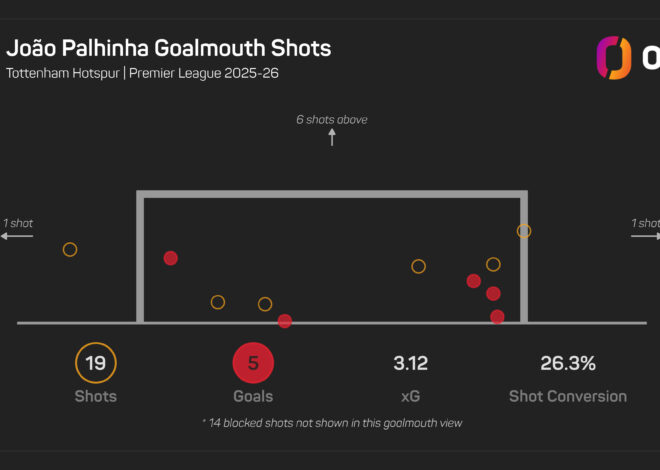The width and height of the screenshot is (660, 470).
Task: Click the 'Tottenham Hotspur | Premier League 2025-26' subtitle
Action: tap(142, 73)
